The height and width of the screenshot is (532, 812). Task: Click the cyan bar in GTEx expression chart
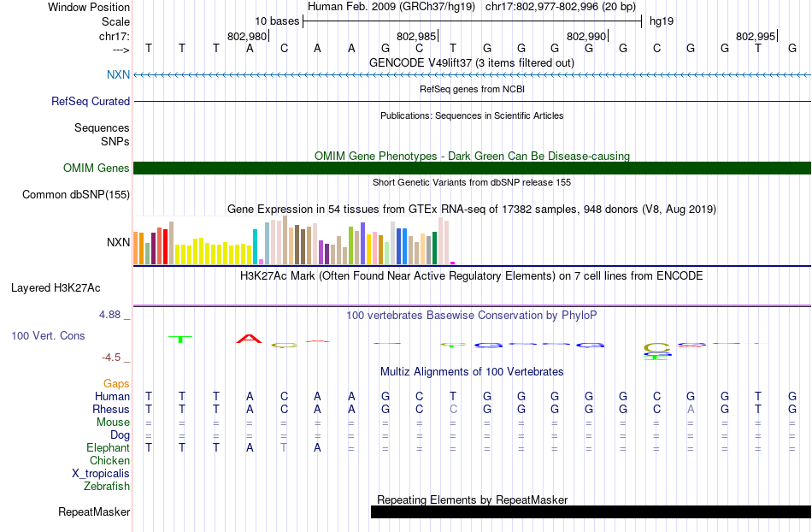pyautogui.click(x=256, y=246)
